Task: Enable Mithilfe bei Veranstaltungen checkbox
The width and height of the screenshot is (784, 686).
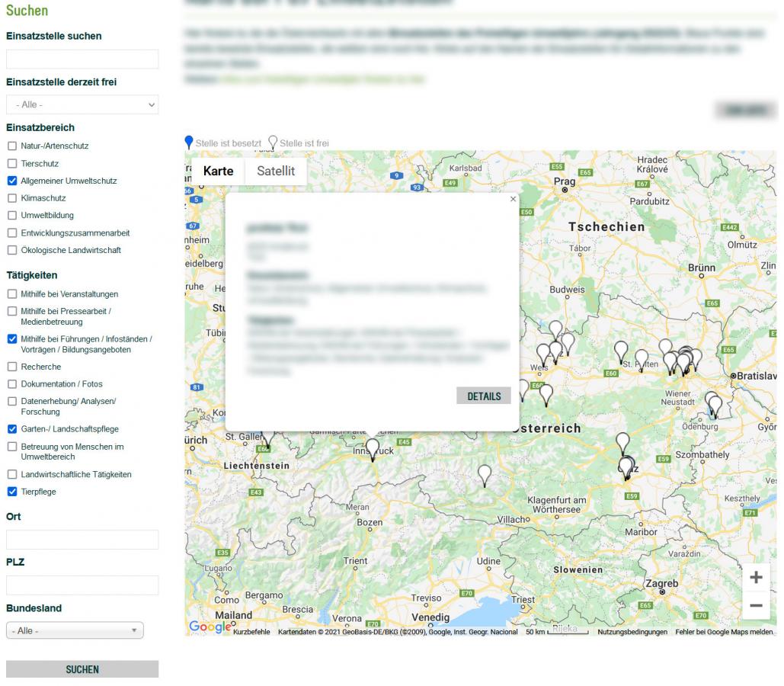Action: point(12,294)
